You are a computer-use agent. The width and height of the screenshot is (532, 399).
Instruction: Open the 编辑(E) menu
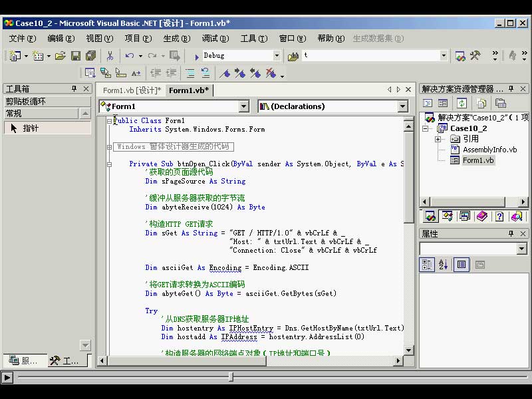coord(61,39)
